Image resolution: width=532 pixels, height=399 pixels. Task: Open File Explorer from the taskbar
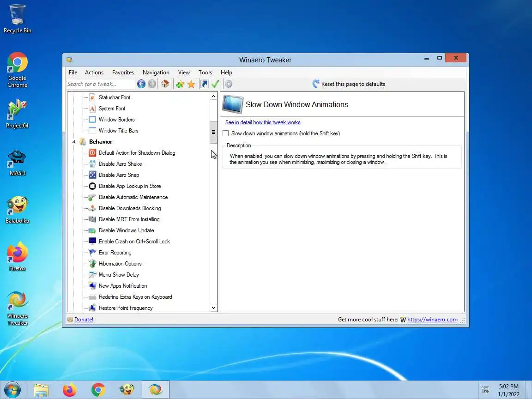pos(41,390)
